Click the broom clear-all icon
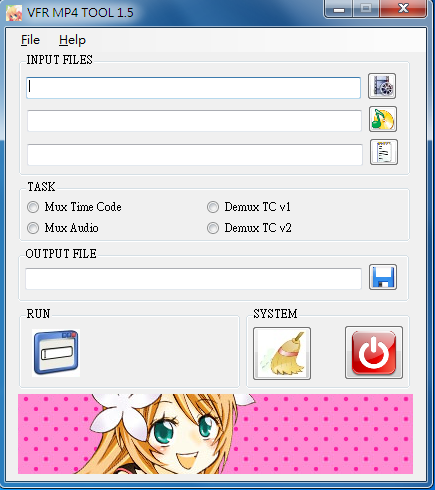435x490 pixels. click(282, 353)
